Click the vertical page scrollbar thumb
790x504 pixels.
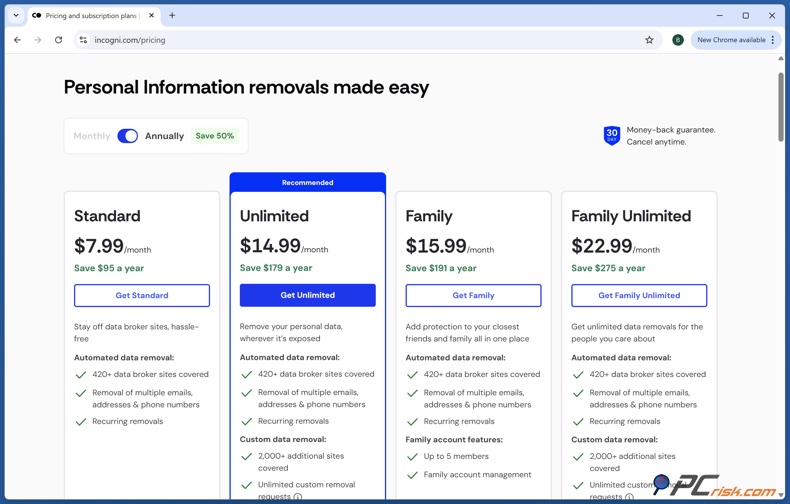coord(780,107)
